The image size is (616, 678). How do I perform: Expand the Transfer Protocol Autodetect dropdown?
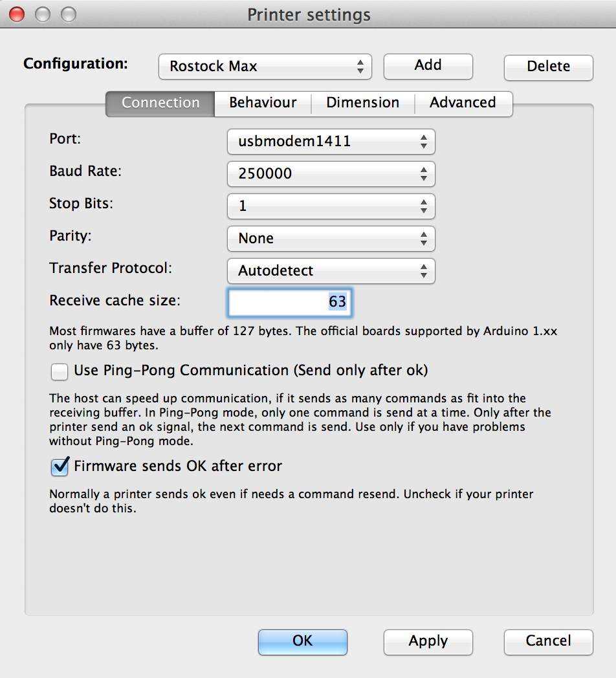[x=331, y=271]
